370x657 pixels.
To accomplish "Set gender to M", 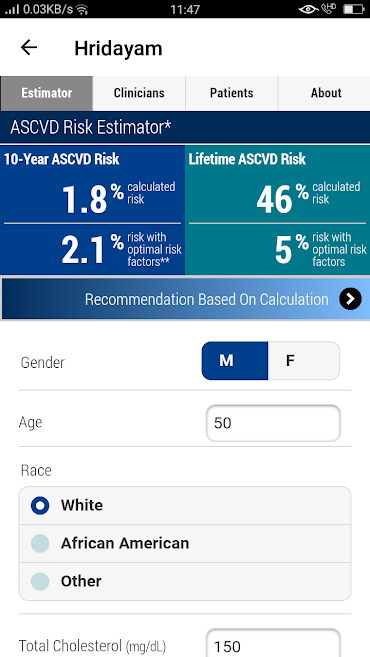I will (235, 361).
